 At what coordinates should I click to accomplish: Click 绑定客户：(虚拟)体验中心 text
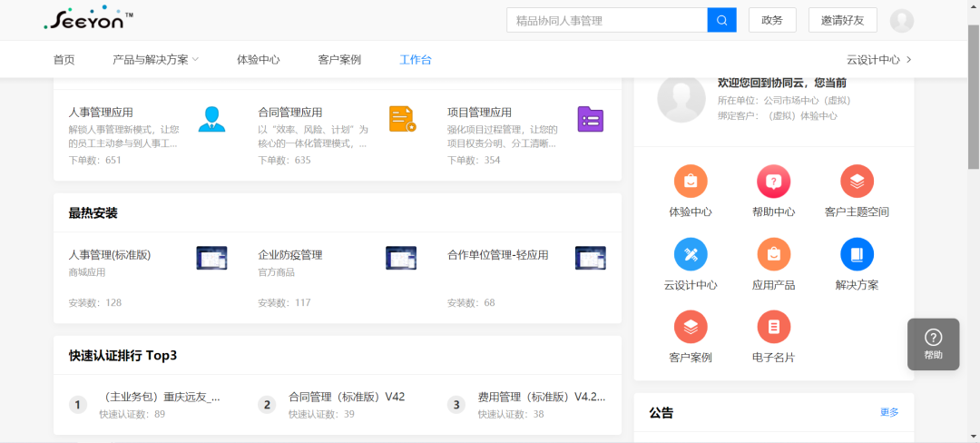point(778,115)
